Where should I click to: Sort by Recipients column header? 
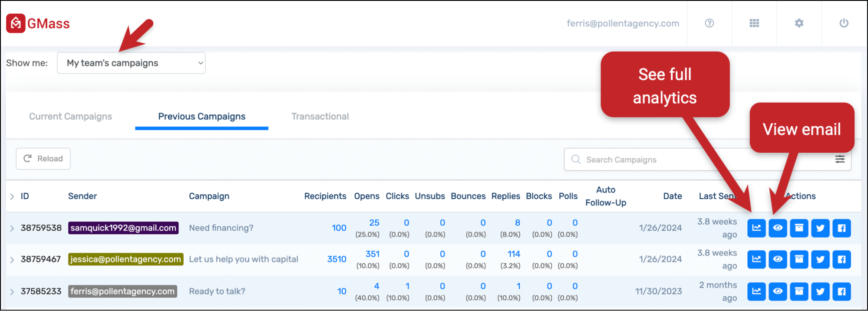(x=325, y=196)
